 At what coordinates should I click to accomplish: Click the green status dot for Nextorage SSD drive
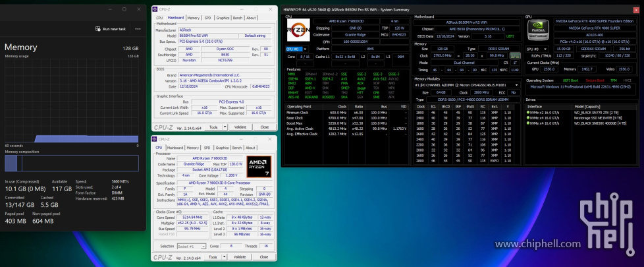(x=528, y=117)
